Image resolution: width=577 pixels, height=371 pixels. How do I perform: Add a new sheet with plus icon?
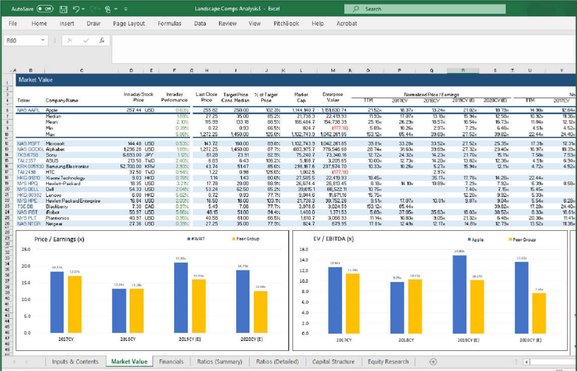[433, 362]
